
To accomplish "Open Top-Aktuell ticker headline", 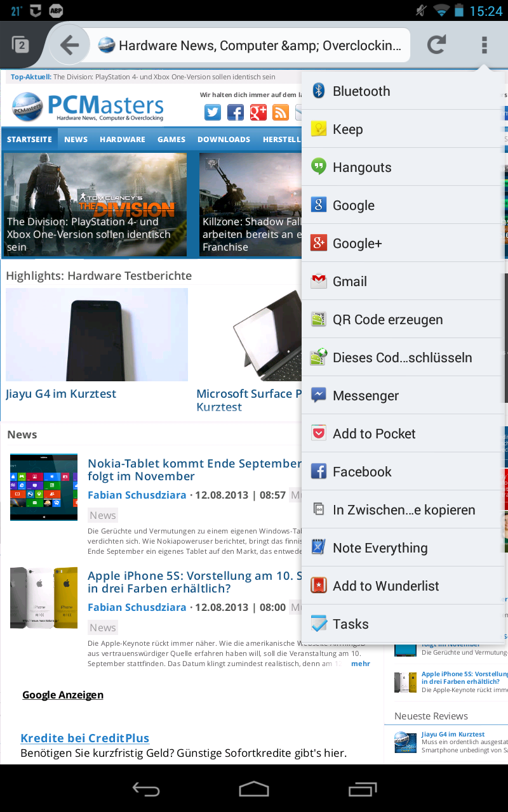I will click(x=164, y=77).
